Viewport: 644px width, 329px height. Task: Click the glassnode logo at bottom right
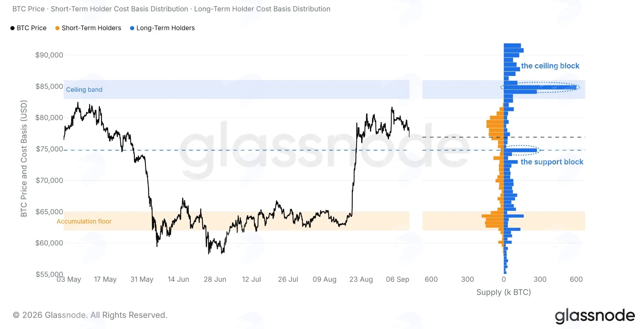(595, 315)
